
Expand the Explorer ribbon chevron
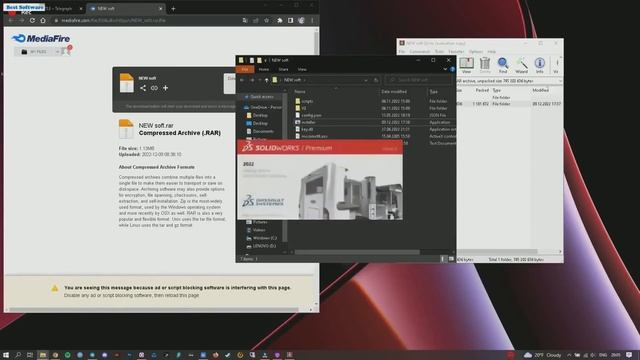tap(445, 69)
